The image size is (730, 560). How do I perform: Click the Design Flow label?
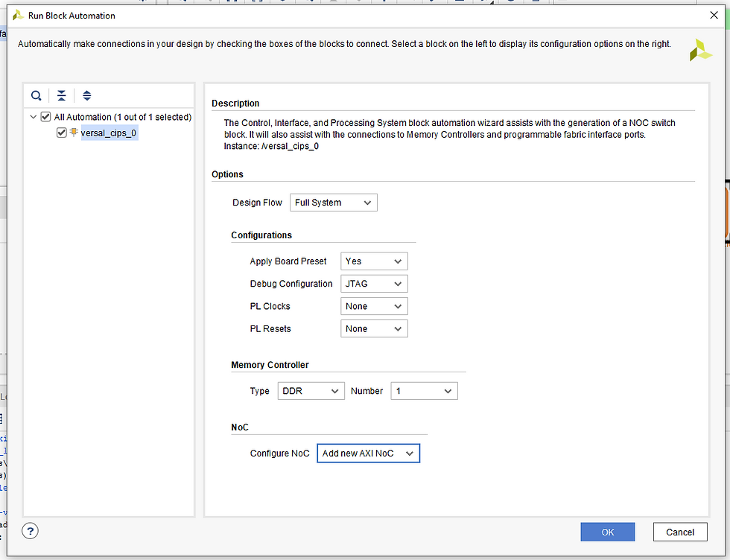[258, 203]
